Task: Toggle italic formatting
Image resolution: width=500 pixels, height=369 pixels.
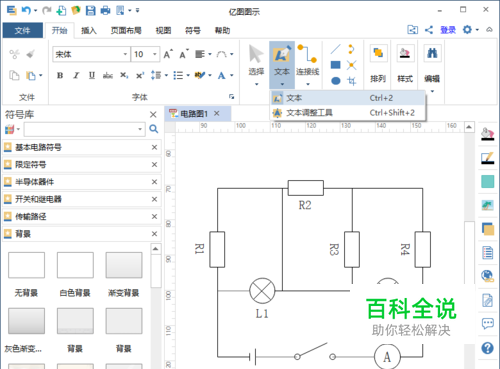Action: pos(76,76)
